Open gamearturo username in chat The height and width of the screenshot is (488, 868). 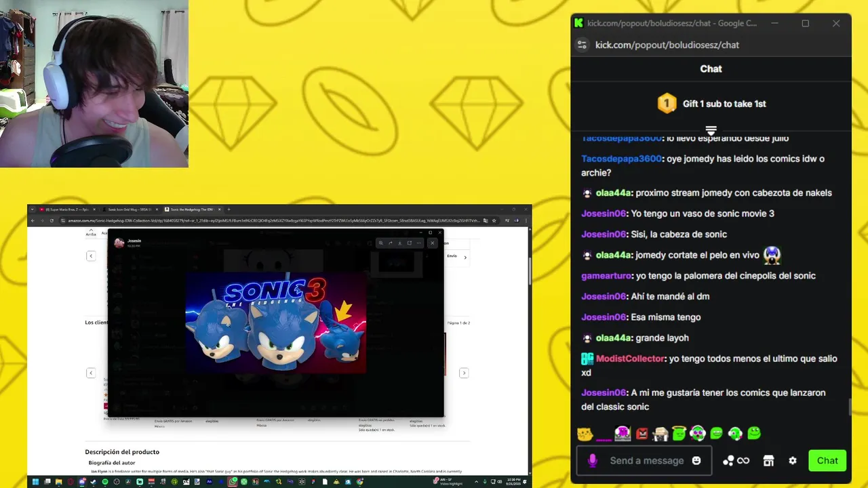[607, 276]
